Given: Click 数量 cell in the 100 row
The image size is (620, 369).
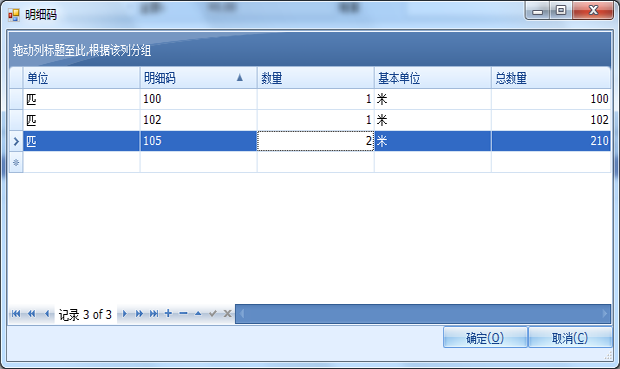Looking at the screenshot, I should pyautogui.click(x=316, y=99).
